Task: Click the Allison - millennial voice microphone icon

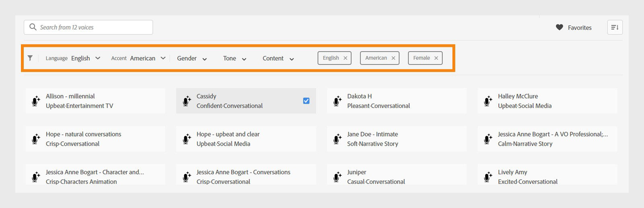Action: 36,101
